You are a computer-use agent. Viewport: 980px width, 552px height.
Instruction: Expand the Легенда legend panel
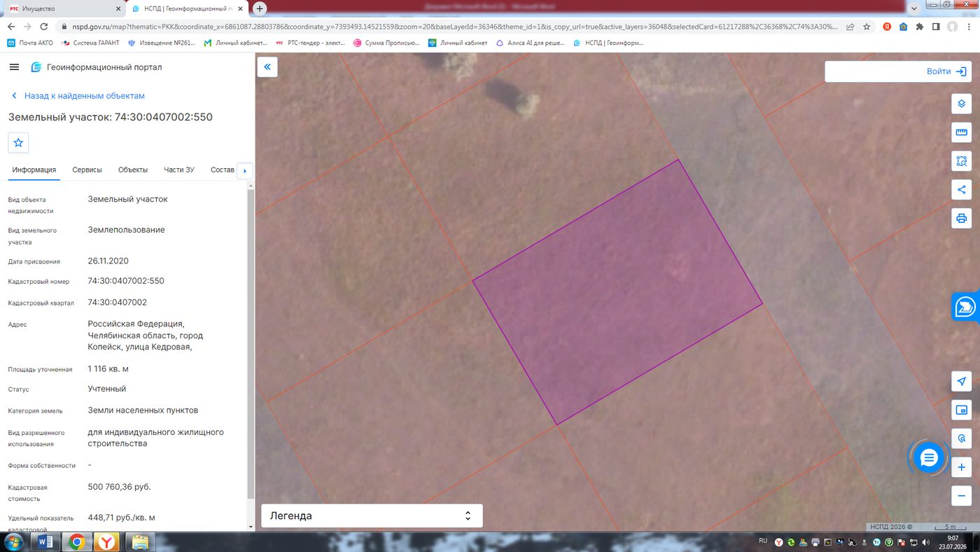[x=372, y=516]
